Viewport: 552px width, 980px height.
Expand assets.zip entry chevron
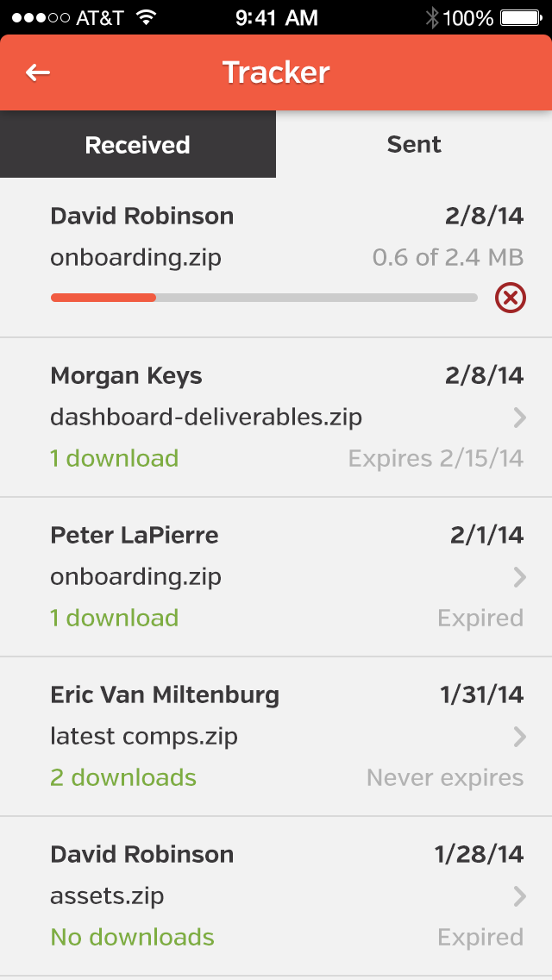[x=519, y=896]
